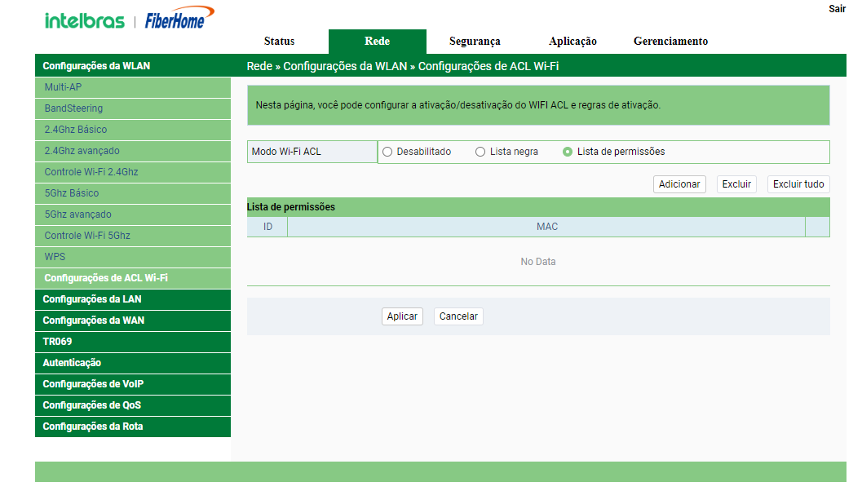Click the Intelbras logo
862x504 pixels.
[85, 21]
